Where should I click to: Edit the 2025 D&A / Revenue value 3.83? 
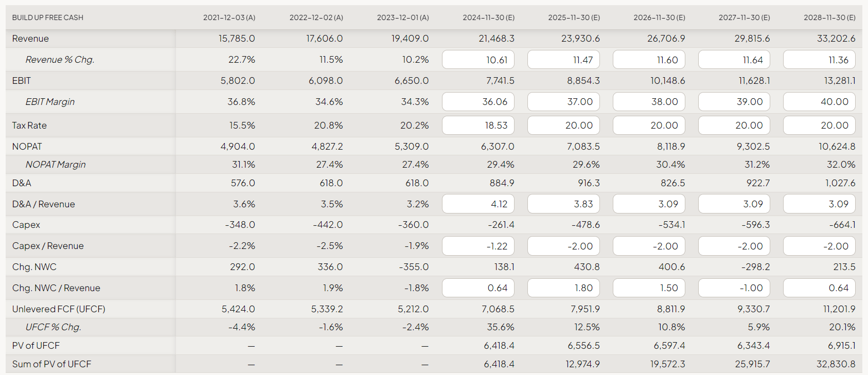pos(563,204)
